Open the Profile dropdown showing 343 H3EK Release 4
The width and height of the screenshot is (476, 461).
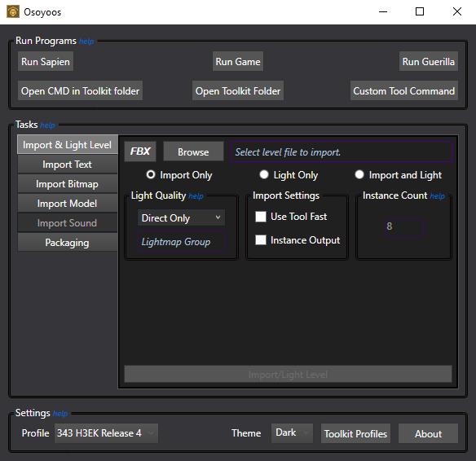(106, 433)
